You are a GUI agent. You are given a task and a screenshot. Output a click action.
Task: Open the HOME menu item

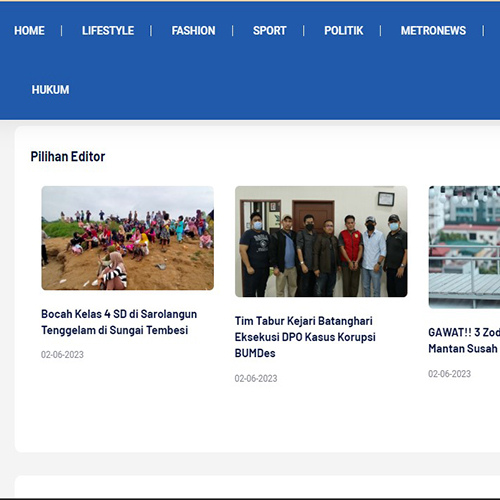[29, 31]
